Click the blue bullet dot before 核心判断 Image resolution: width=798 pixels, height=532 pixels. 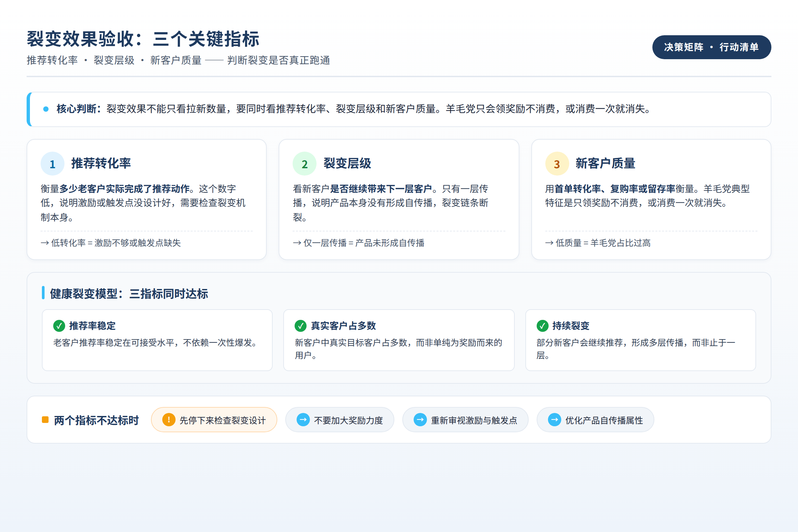46,109
